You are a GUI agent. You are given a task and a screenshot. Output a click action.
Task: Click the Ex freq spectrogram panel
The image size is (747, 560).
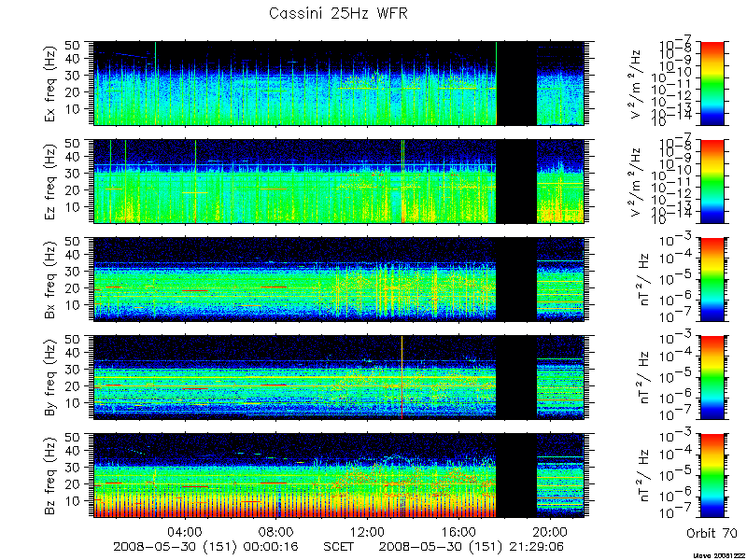click(339, 83)
